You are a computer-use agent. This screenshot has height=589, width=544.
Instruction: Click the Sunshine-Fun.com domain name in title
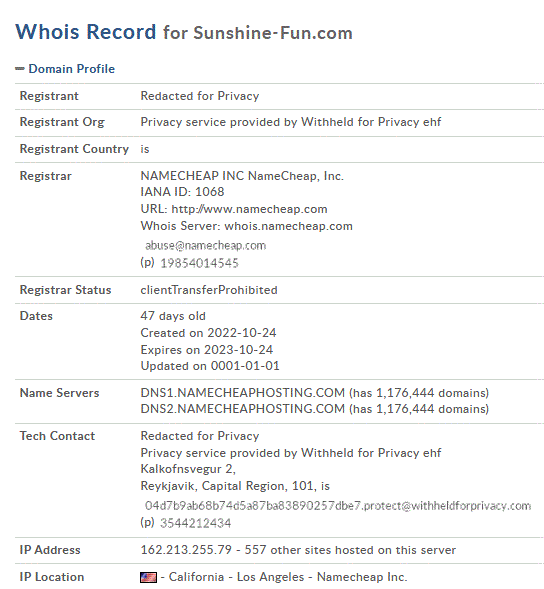click(273, 33)
